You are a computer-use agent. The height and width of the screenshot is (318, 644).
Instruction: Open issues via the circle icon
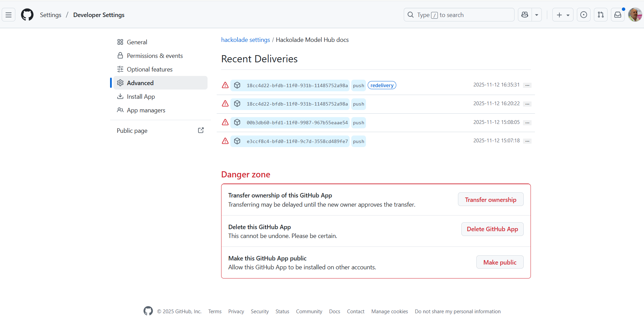tap(583, 15)
